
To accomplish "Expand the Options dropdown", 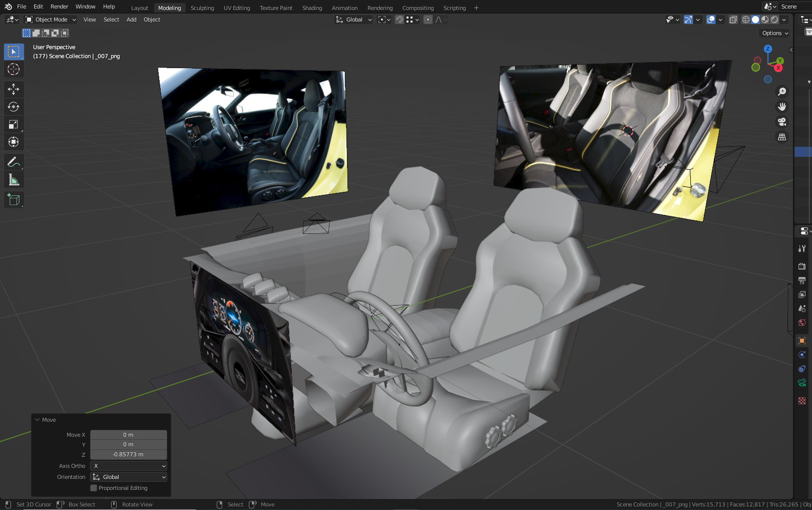I will click(x=775, y=33).
